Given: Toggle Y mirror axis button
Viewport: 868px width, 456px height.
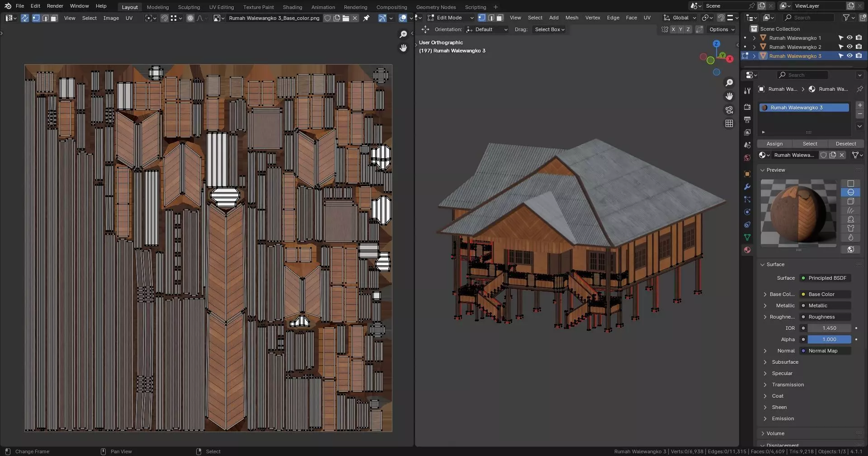Looking at the screenshot, I should (680, 29).
